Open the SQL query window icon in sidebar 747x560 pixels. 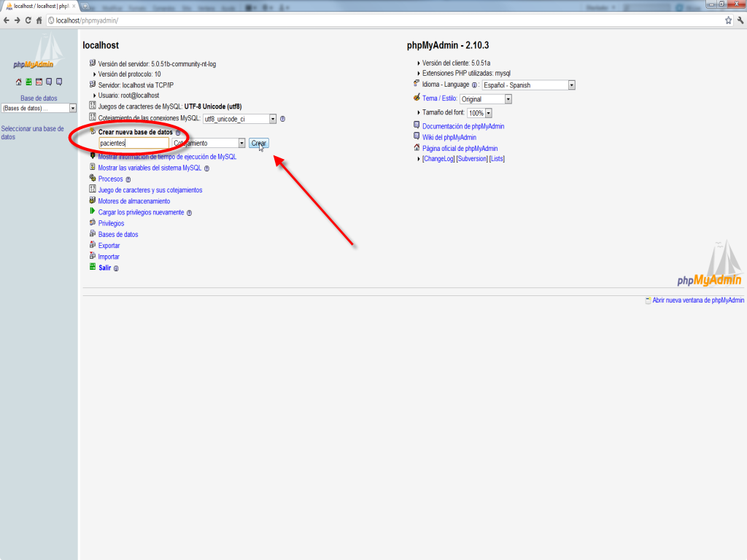(x=39, y=82)
